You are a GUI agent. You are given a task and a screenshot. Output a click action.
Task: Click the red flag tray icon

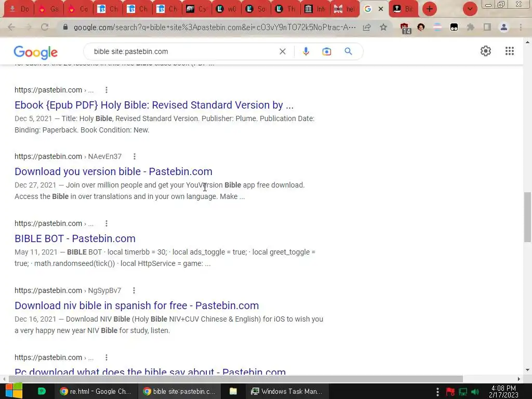point(450,392)
